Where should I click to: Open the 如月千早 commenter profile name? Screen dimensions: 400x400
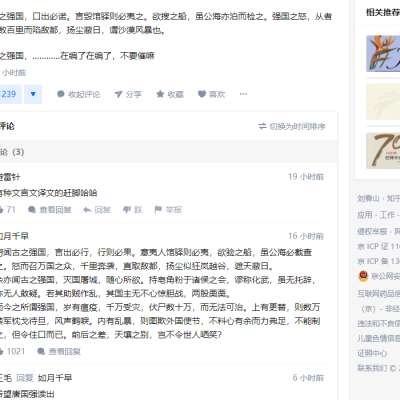14,236
